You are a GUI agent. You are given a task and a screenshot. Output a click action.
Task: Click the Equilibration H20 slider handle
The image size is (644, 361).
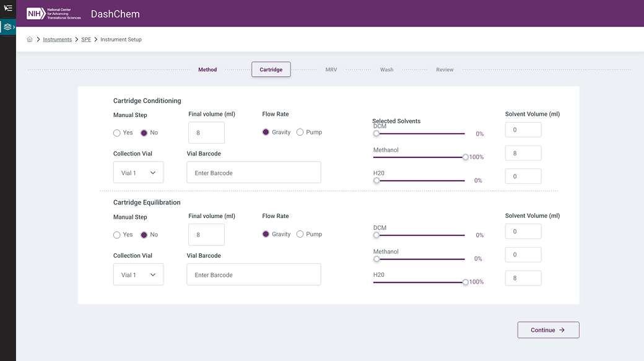click(x=466, y=282)
